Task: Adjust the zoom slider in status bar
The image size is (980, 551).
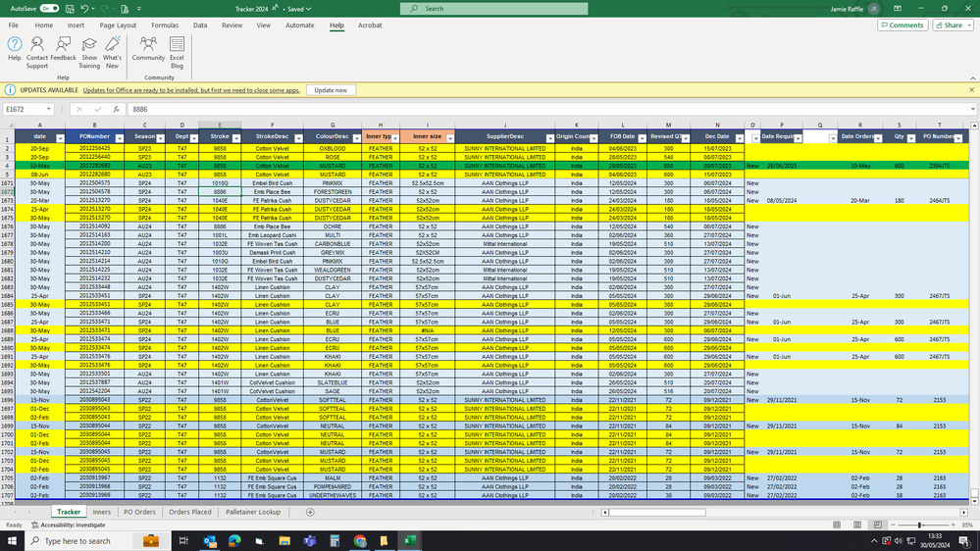Action: [x=919, y=526]
